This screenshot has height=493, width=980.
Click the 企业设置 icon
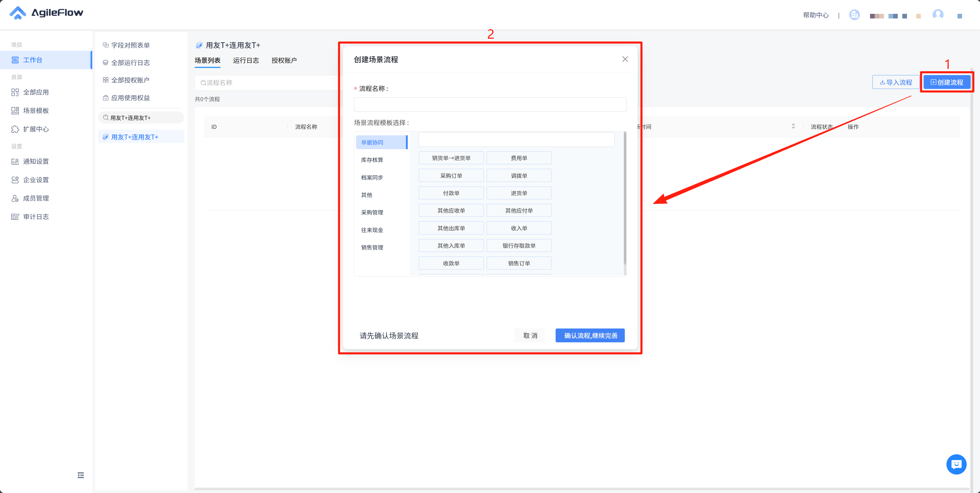click(x=15, y=180)
